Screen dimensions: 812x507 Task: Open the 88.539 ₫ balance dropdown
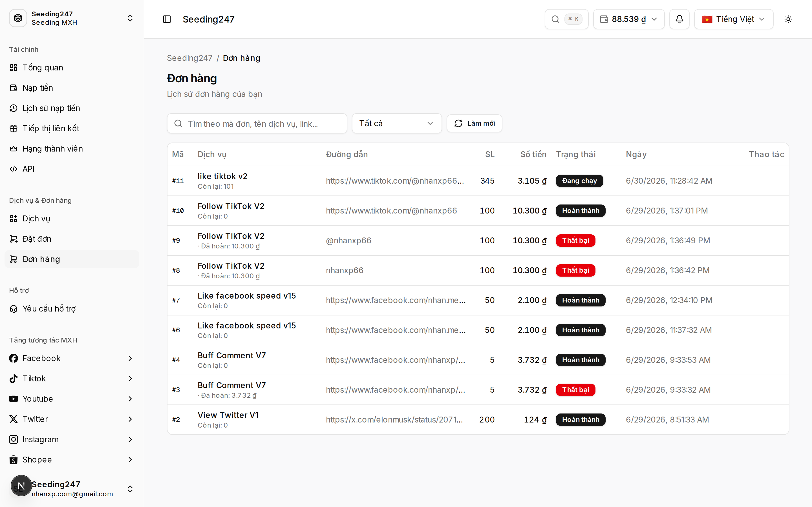pos(629,19)
